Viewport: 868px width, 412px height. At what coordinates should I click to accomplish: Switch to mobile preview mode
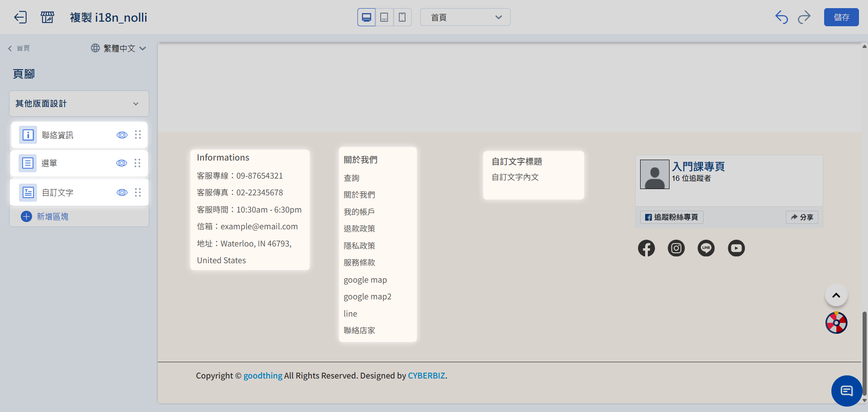pos(402,17)
